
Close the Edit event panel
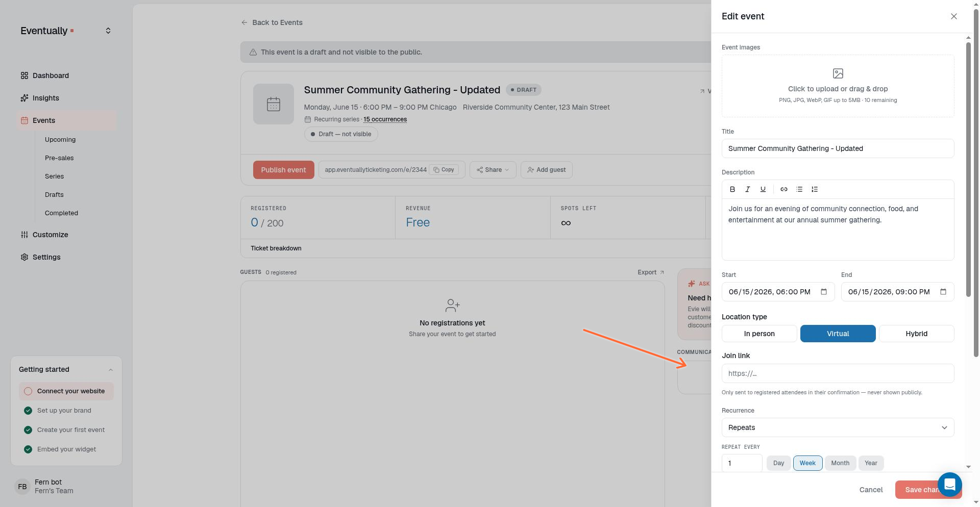click(953, 16)
